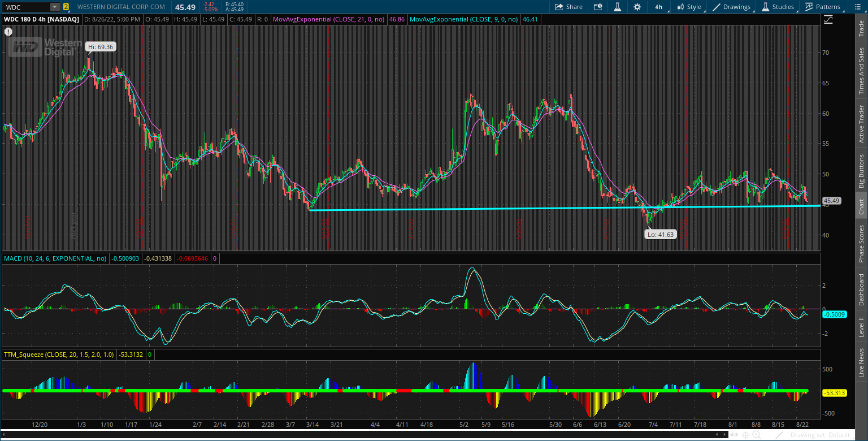Click the -0.500903 MACD value

pos(124,258)
